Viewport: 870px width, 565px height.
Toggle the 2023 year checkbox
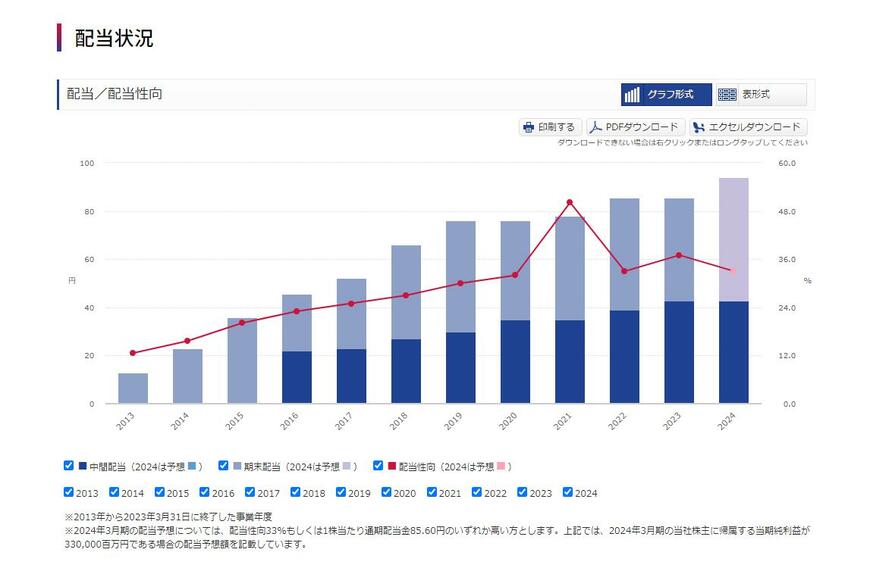522,492
